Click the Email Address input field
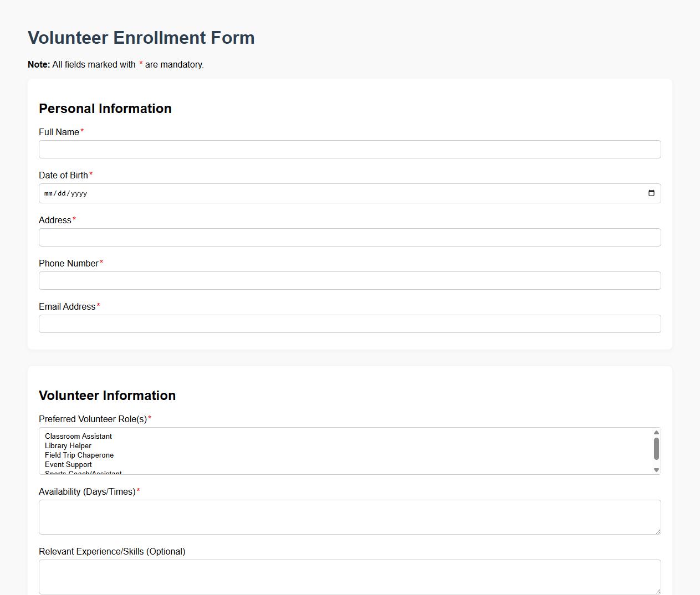700x595 pixels. [349, 324]
